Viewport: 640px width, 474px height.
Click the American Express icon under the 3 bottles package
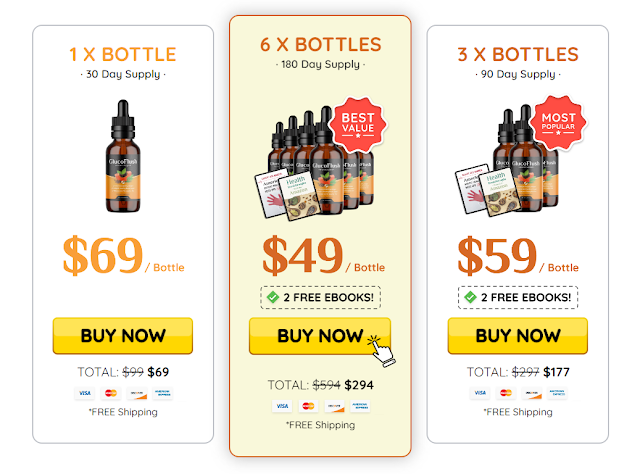[x=557, y=393]
